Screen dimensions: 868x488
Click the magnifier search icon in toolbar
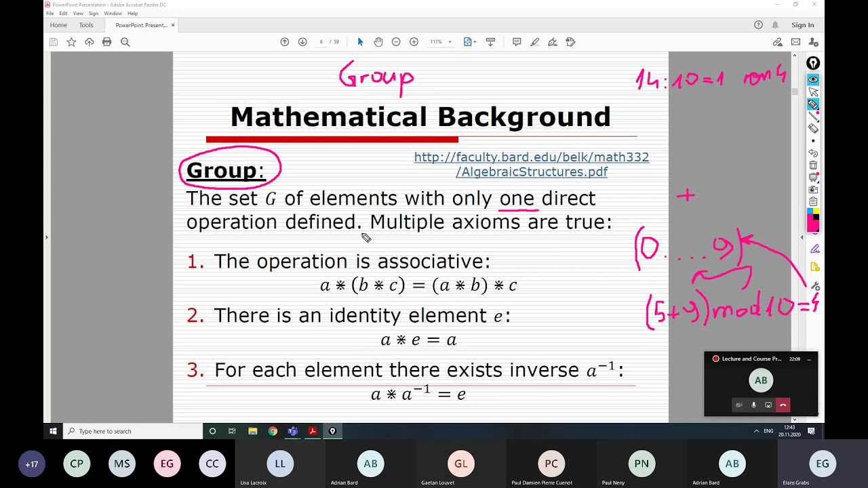tap(125, 42)
